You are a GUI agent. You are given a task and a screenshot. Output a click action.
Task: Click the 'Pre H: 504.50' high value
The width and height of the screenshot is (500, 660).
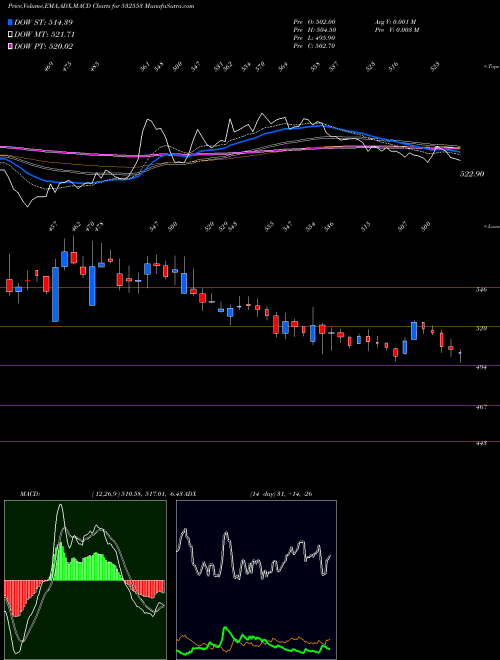tap(314, 30)
